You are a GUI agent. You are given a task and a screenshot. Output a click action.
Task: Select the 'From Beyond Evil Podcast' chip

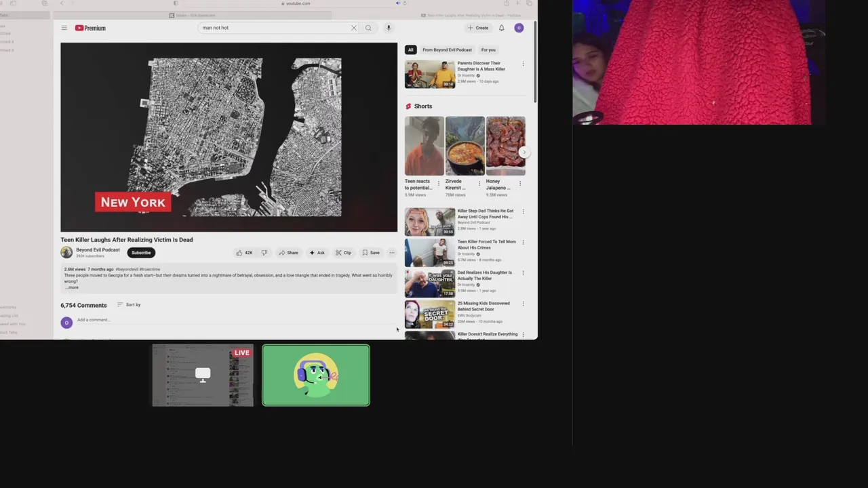click(x=447, y=49)
